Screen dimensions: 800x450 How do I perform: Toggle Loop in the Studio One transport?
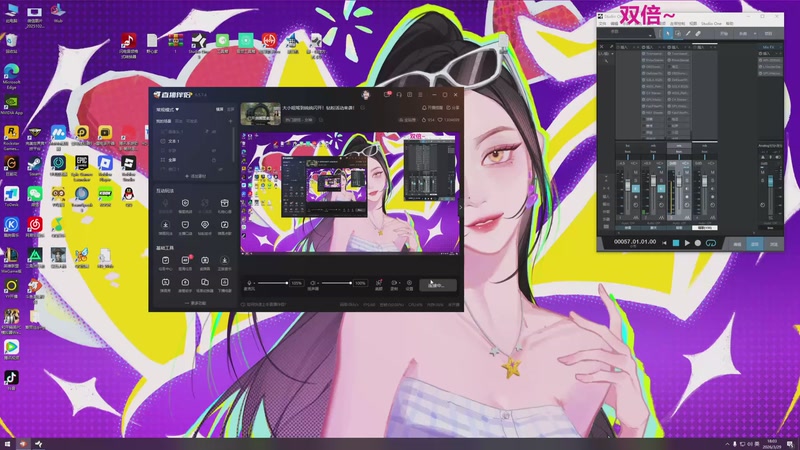(x=711, y=243)
